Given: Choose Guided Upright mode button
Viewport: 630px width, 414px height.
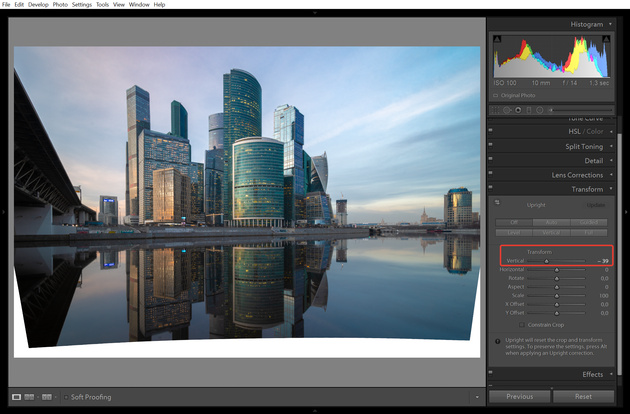Looking at the screenshot, I should (x=589, y=222).
